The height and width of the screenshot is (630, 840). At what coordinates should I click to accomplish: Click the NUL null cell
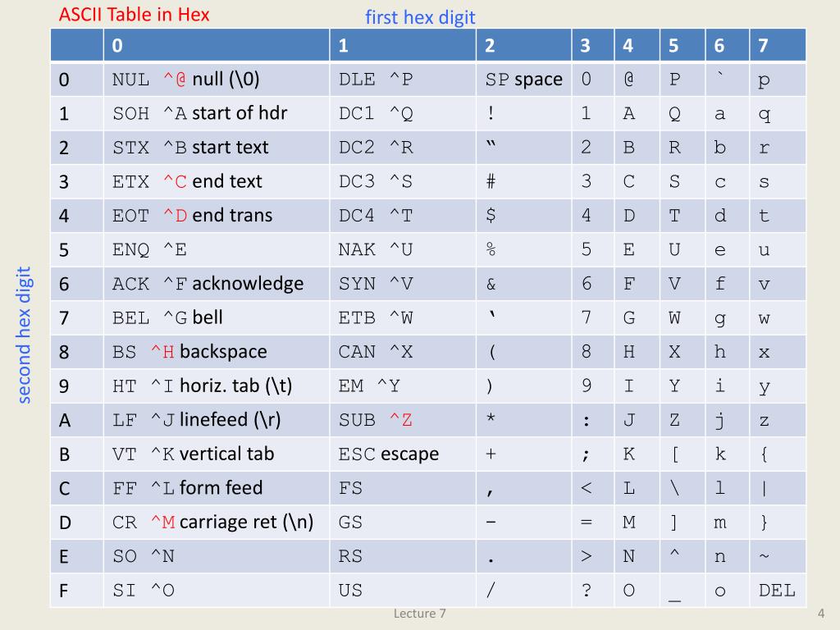tap(217, 80)
